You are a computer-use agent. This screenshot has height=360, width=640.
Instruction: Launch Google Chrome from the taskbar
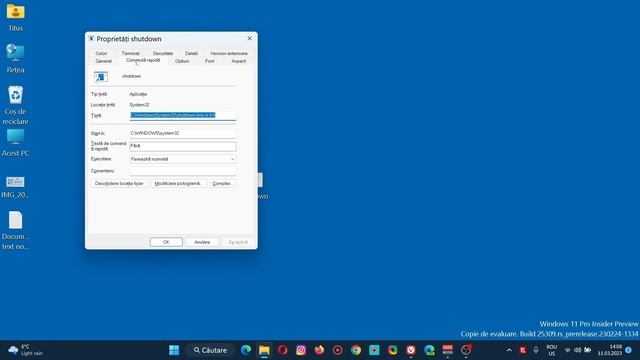click(356, 350)
